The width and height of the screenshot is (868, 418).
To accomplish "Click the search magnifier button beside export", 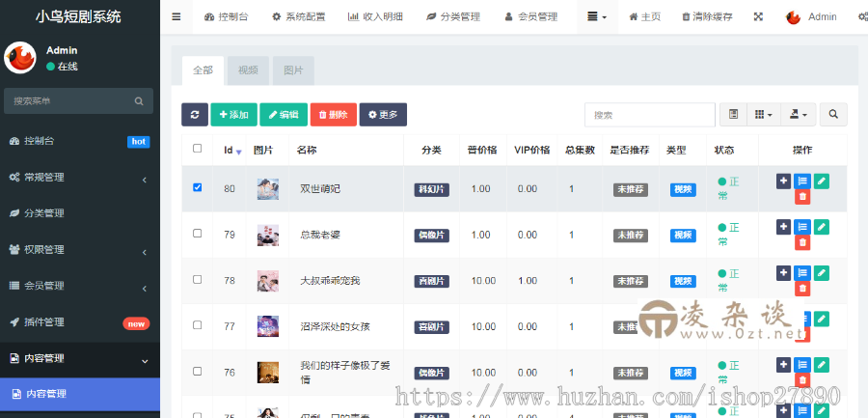I will click(x=833, y=115).
